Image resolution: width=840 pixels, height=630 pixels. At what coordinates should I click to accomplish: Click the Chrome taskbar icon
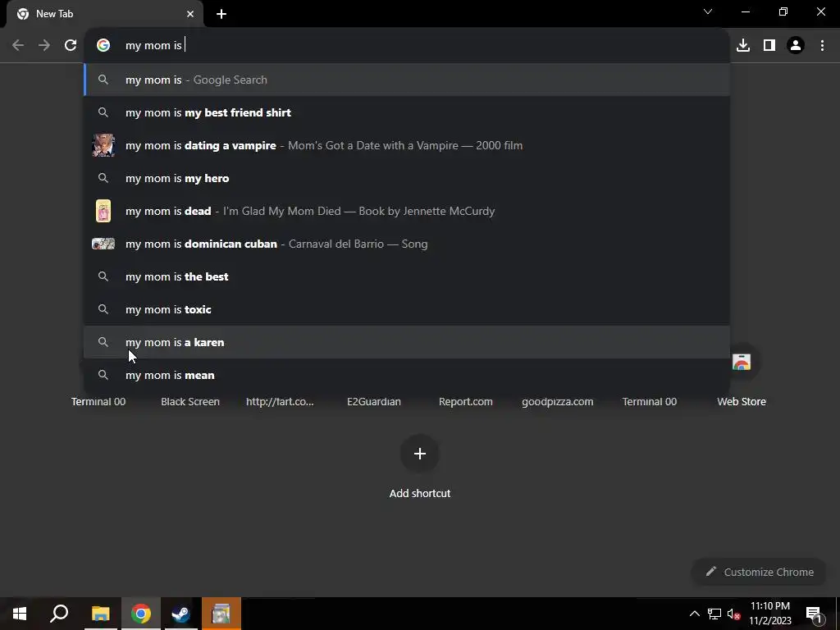pyautogui.click(x=141, y=614)
